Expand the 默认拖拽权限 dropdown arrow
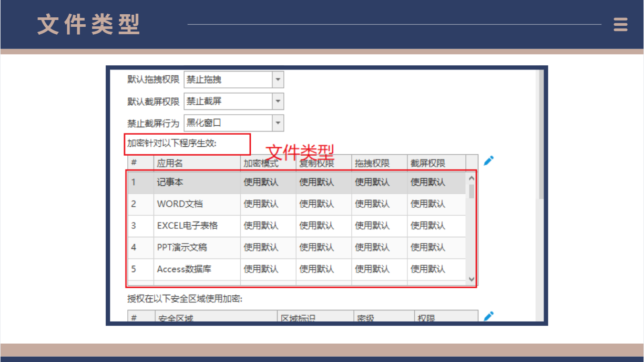This screenshot has width=644, height=362. pyautogui.click(x=278, y=80)
